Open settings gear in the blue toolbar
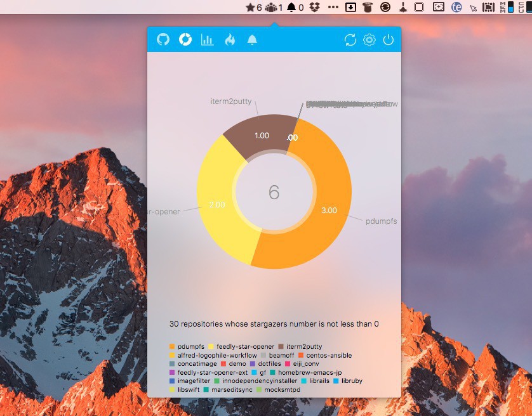Viewport: 532px width, 416px height. (x=369, y=40)
